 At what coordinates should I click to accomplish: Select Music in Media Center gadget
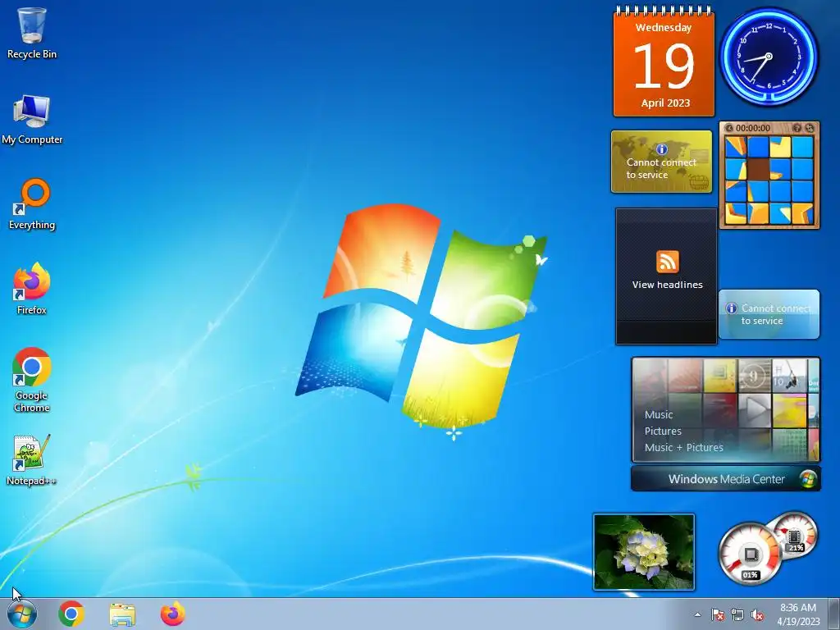click(659, 414)
